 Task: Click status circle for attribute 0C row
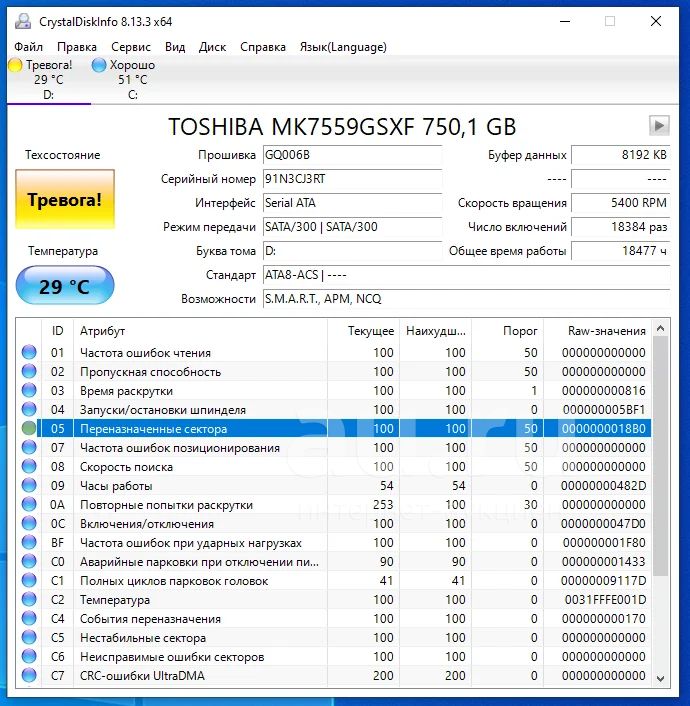tap(29, 523)
